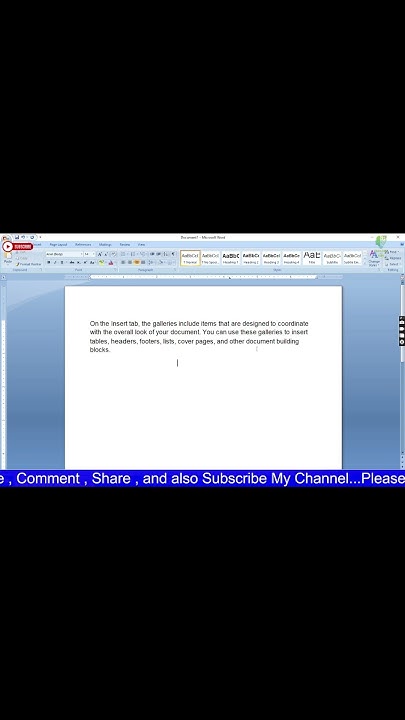Save the document from Quick Access toolbar
Viewport: 405px width, 720px height.
coord(17,237)
